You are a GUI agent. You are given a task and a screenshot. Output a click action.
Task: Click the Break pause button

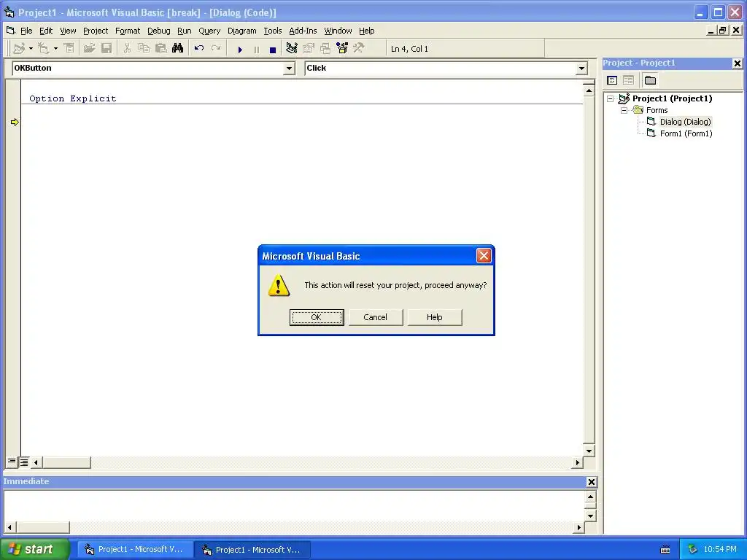point(257,50)
